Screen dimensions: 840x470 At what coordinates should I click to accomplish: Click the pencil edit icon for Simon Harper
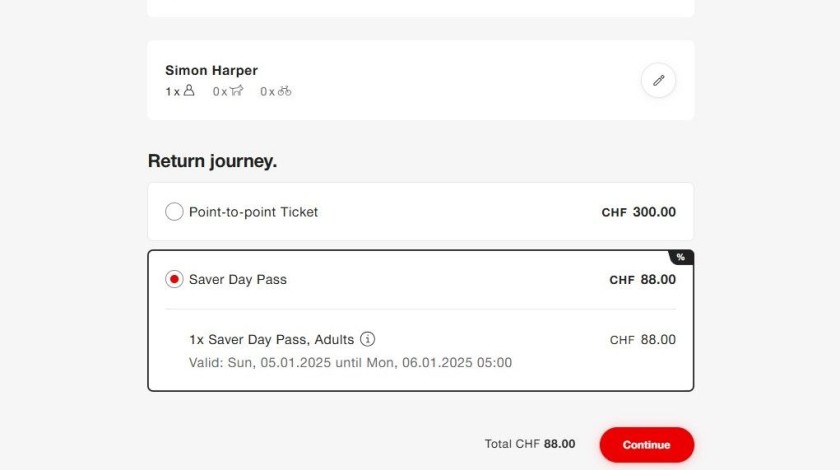(658, 81)
